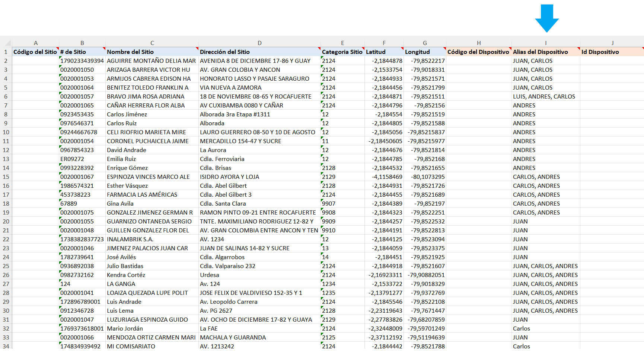Select row 15 header number
644x351 pixels.
[6, 177]
